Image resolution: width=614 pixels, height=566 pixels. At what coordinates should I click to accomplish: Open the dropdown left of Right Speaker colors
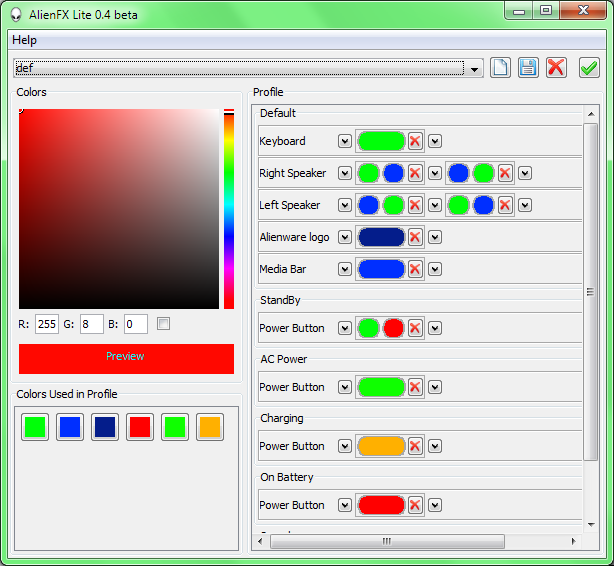pyautogui.click(x=345, y=173)
